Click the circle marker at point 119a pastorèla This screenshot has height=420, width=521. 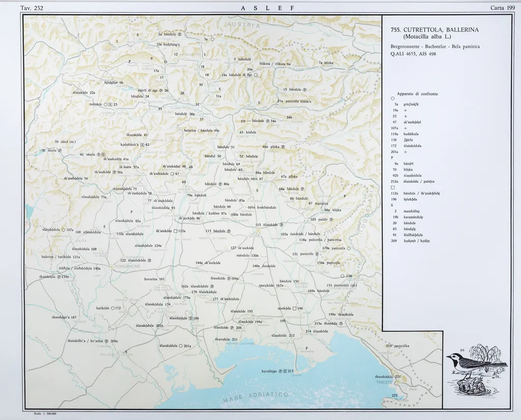tap(349, 248)
